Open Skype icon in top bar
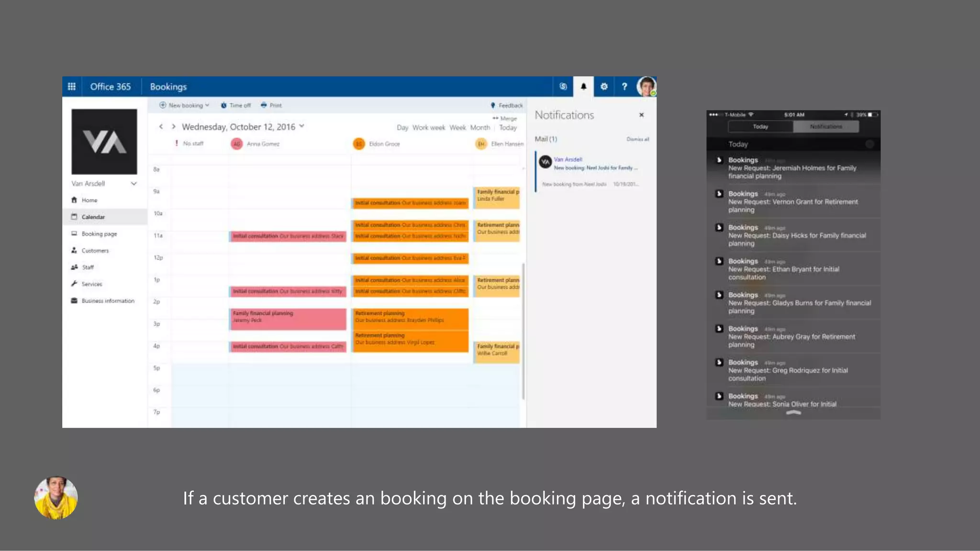This screenshot has height=551, width=980. (x=563, y=87)
